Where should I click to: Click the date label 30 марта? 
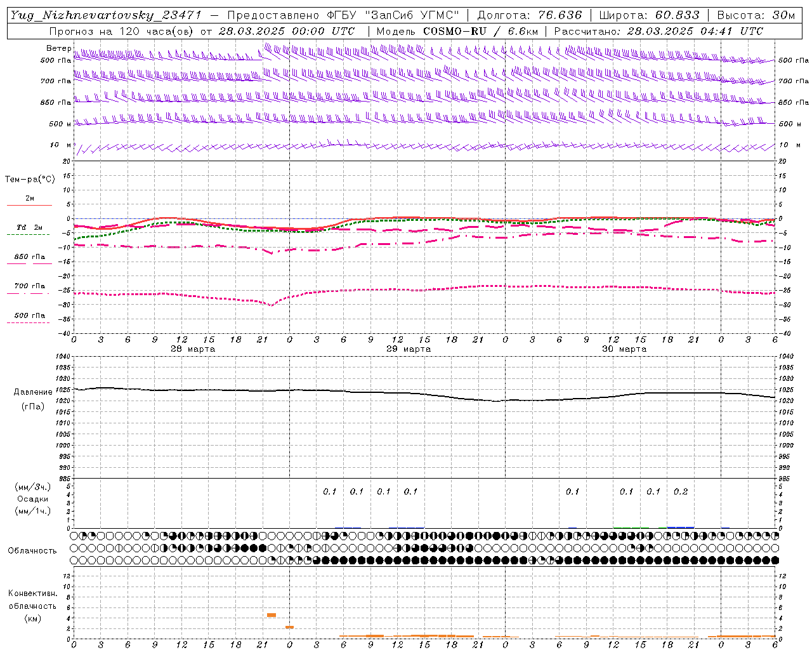pyautogui.click(x=624, y=349)
